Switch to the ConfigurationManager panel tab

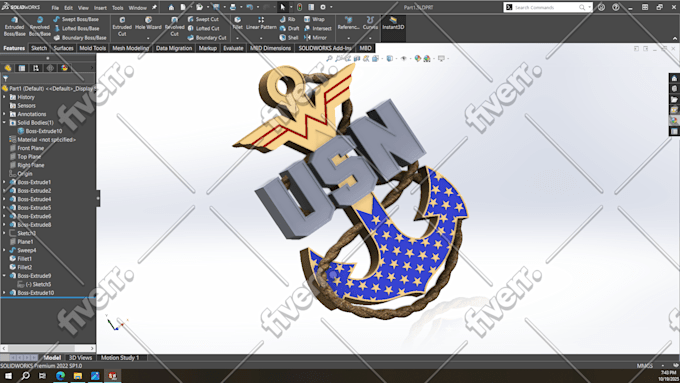[36, 68]
